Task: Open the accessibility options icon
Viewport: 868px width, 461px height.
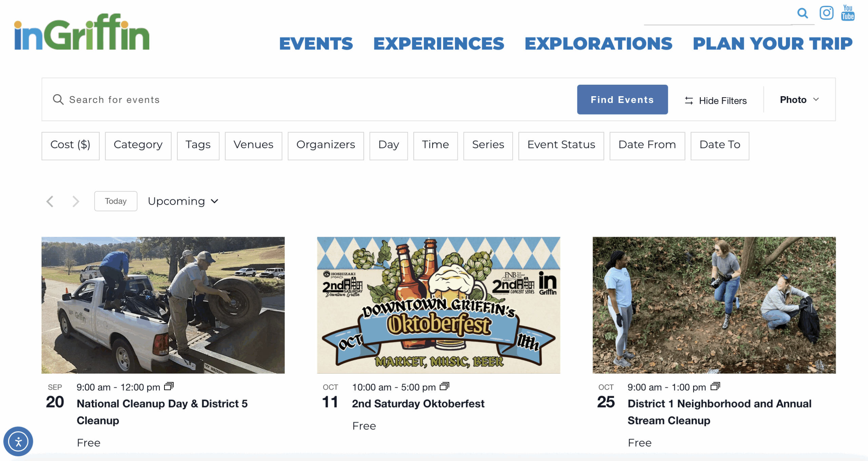Action: pyautogui.click(x=18, y=441)
